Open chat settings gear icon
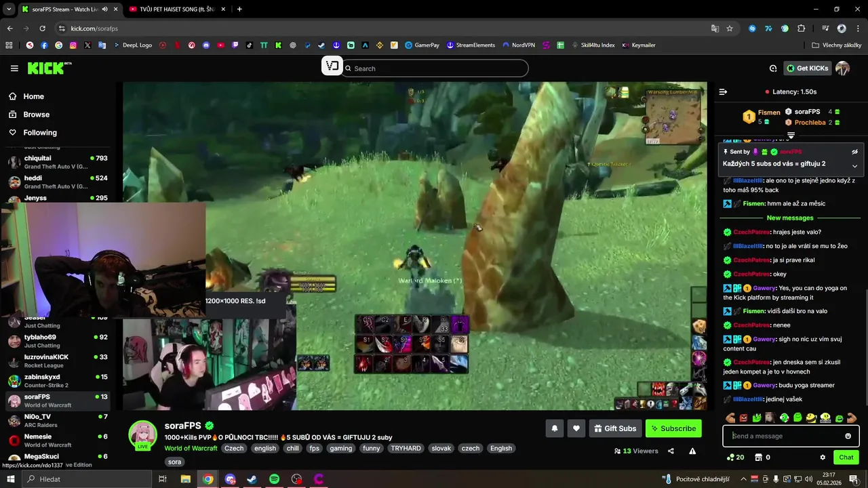868x488 pixels. click(823, 457)
